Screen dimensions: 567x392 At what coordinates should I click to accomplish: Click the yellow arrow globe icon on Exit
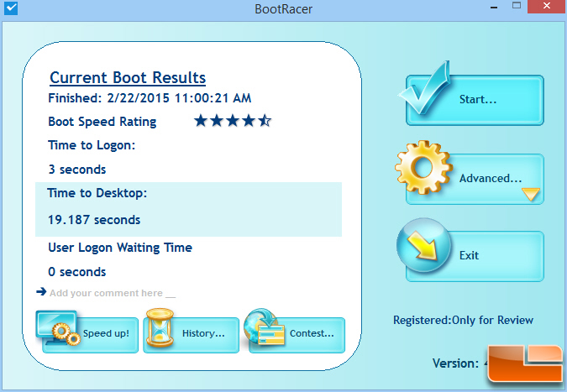tap(424, 245)
